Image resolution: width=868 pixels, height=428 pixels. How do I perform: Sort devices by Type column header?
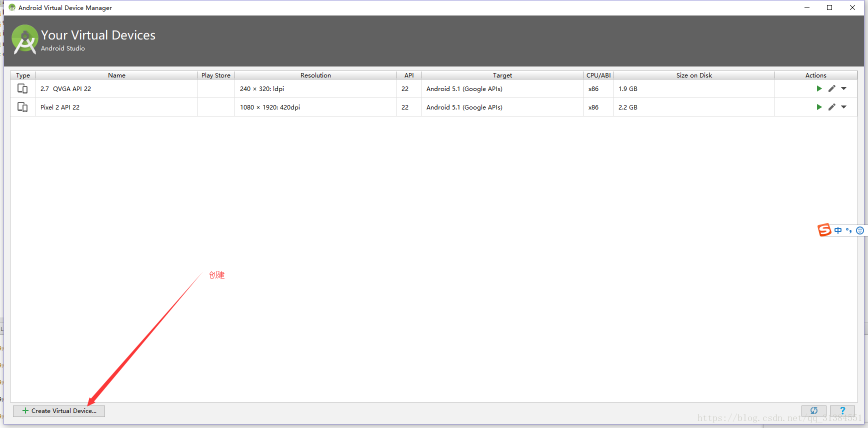[x=23, y=75]
